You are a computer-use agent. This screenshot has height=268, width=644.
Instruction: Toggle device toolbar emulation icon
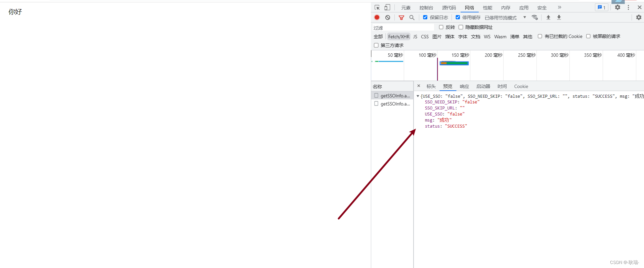(387, 7)
